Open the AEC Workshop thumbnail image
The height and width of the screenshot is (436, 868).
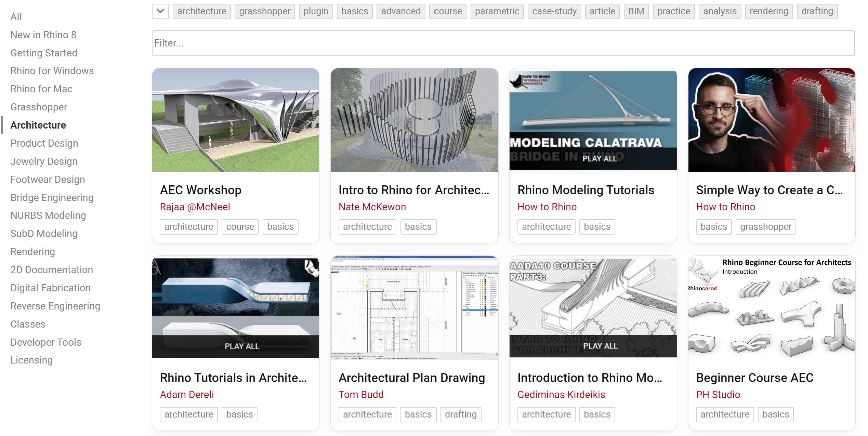pos(235,120)
